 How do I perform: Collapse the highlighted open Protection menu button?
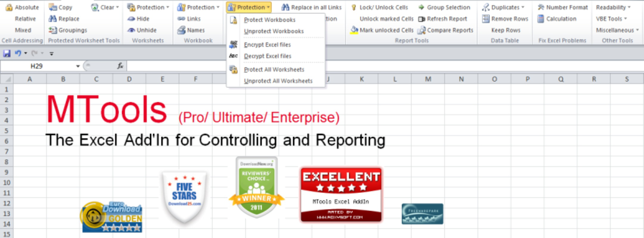coord(249,7)
